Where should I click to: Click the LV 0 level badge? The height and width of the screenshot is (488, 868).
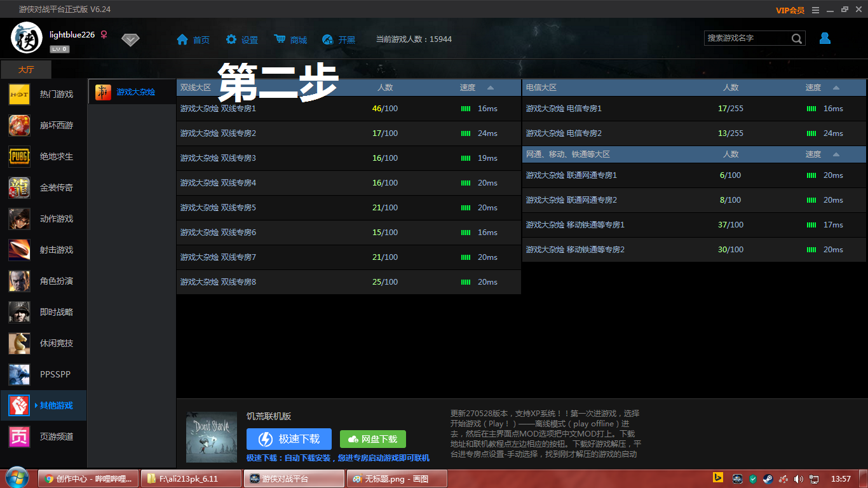pos(60,49)
